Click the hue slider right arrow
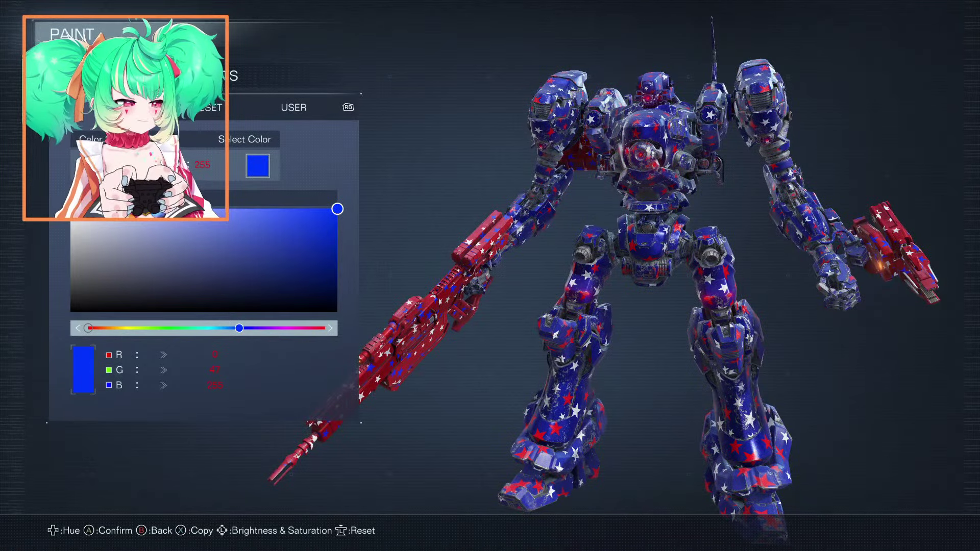 [330, 328]
